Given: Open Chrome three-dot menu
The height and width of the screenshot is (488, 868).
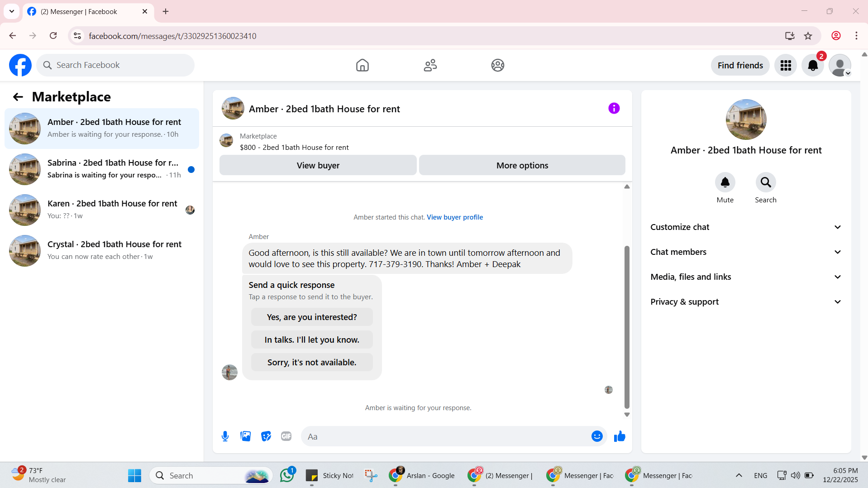Looking at the screenshot, I should (856, 36).
